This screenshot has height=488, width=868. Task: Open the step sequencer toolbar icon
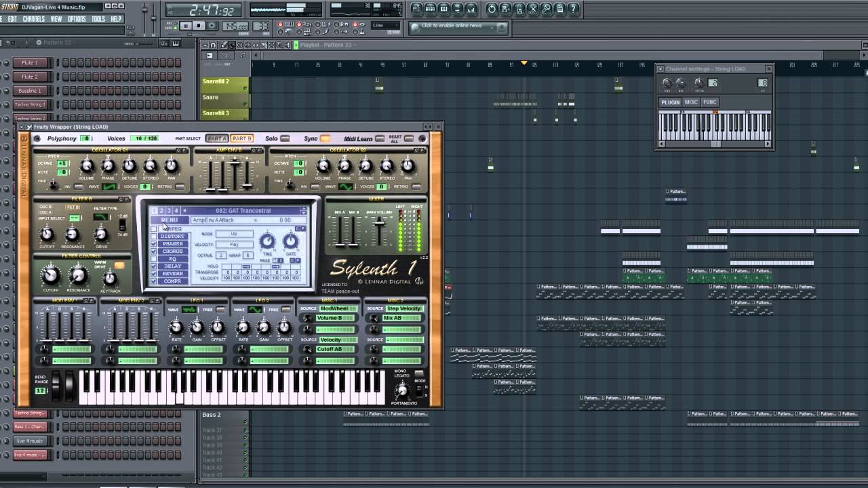coord(431,9)
